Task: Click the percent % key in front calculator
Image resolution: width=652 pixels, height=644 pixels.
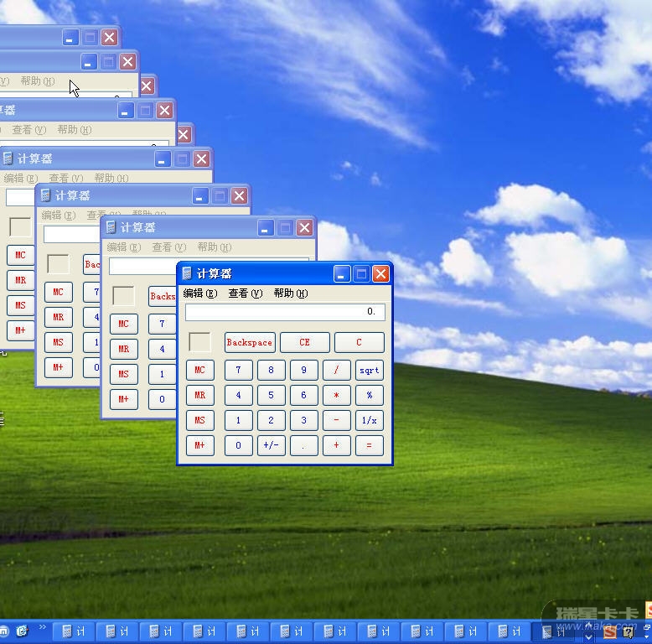Action: pos(370,395)
